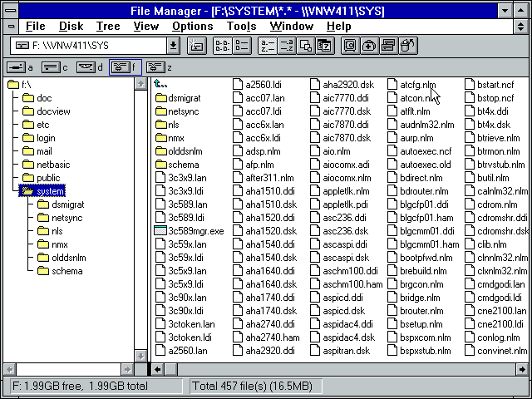Select the schema folder in file list

click(x=177, y=165)
